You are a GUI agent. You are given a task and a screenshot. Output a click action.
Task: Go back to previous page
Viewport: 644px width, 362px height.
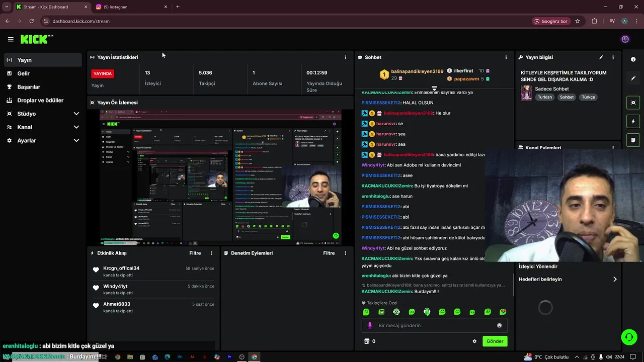tap(7, 21)
